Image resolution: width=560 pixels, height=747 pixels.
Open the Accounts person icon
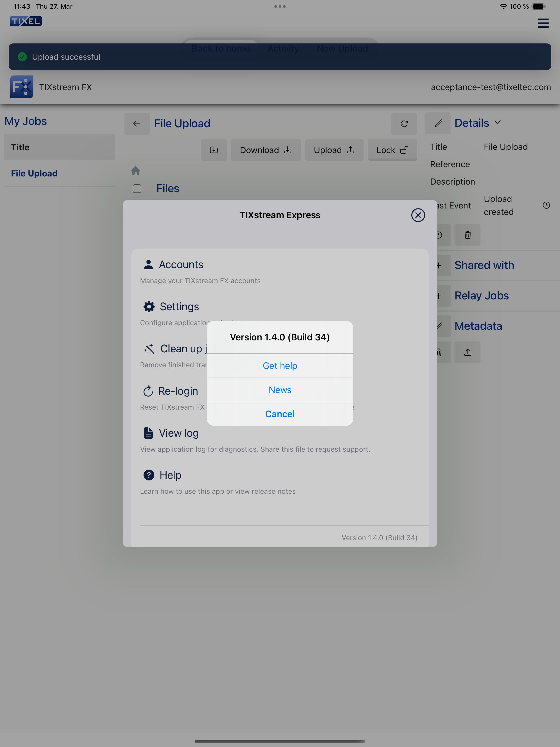(x=148, y=264)
